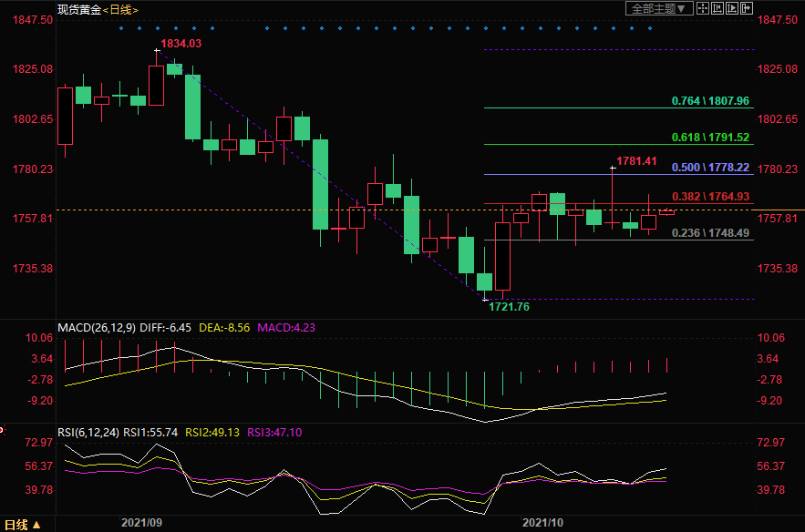The width and height of the screenshot is (805, 532).
Task: Select the 0.618 Fibonacci level label 1791.52
Action: point(709,138)
